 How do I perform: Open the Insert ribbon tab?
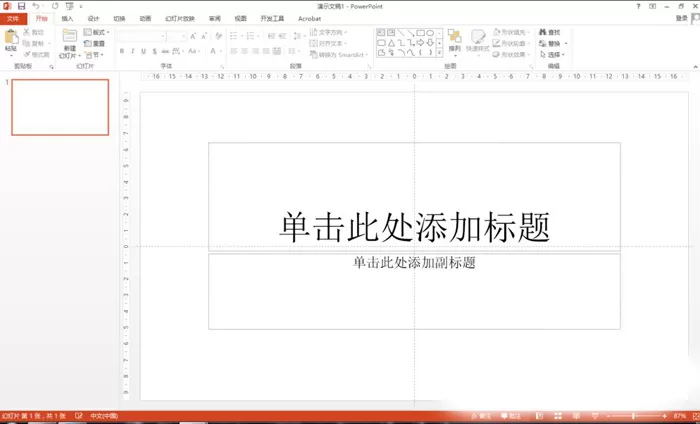tap(67, 19)
